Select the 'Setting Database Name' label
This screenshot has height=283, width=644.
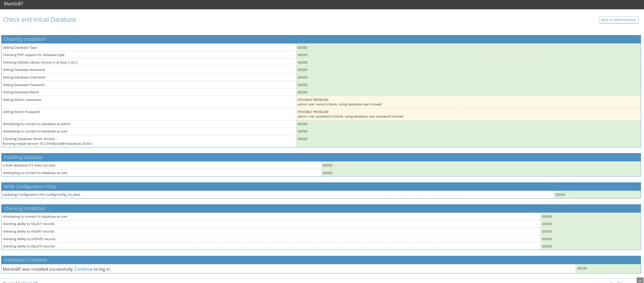[21, 92]
